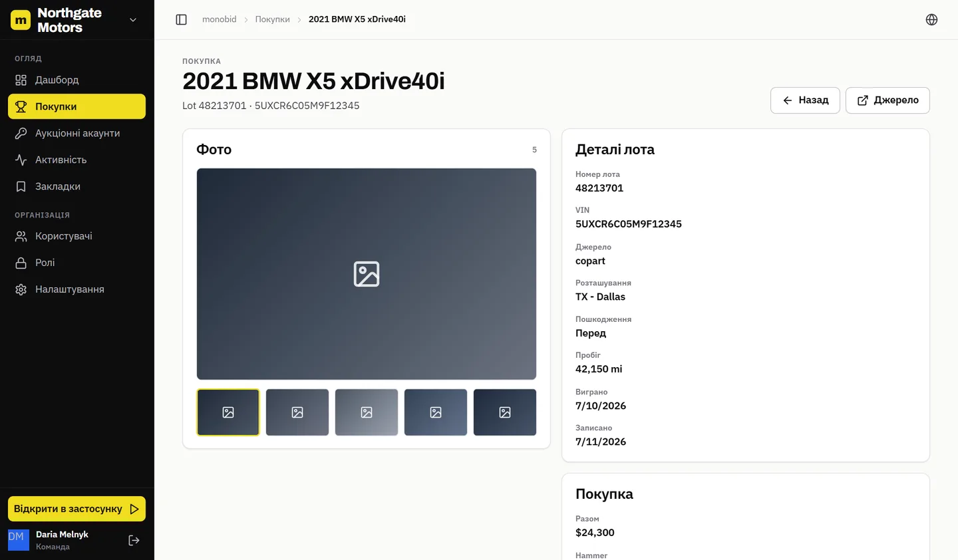This screenshot has height=560, width=958.
Task: Click the Hammer label in Покупка card
Action: (591, 555)
